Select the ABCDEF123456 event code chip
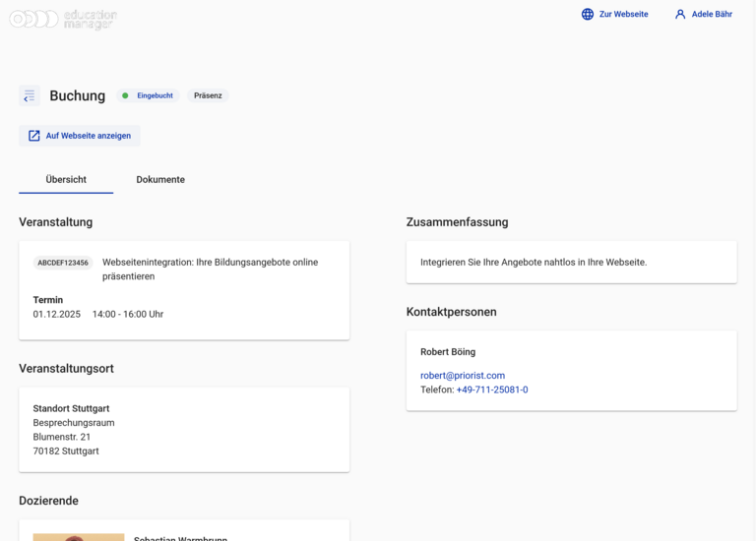This screenshot has width=756, height=541. click(x=63, y=263)
